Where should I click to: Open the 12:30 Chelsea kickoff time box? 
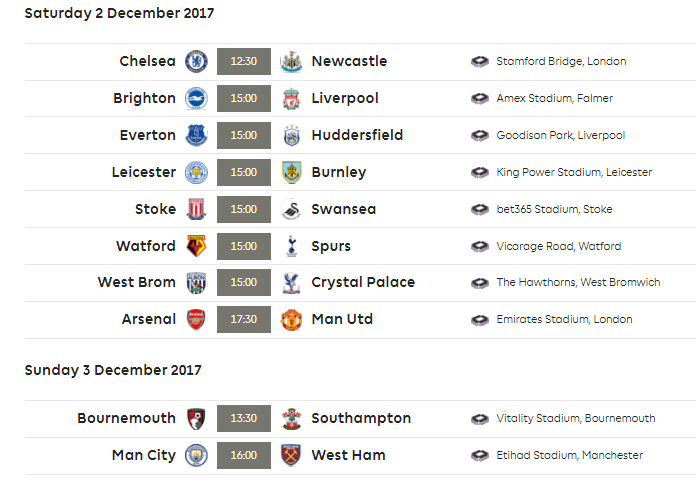click(244, 61)
